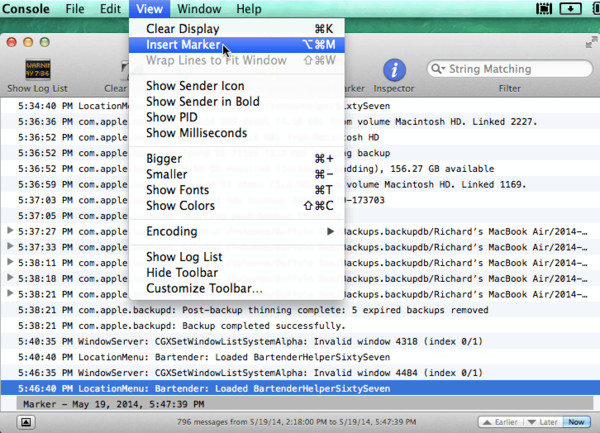Click the bottom-left log list toggle icon
This screenshot has width=600, height=433.
pyautogui.click(x=26, y=422)
